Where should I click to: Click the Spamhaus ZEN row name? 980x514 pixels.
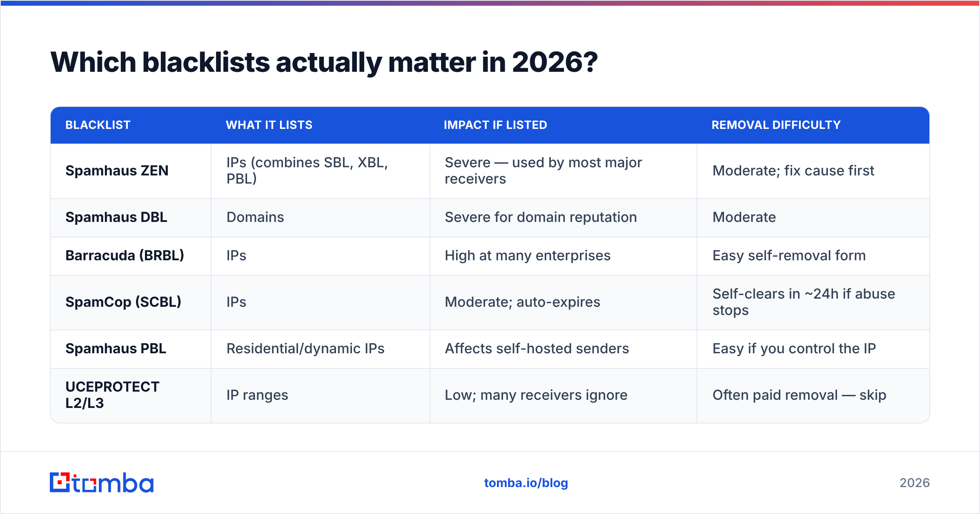coord(117,171)
